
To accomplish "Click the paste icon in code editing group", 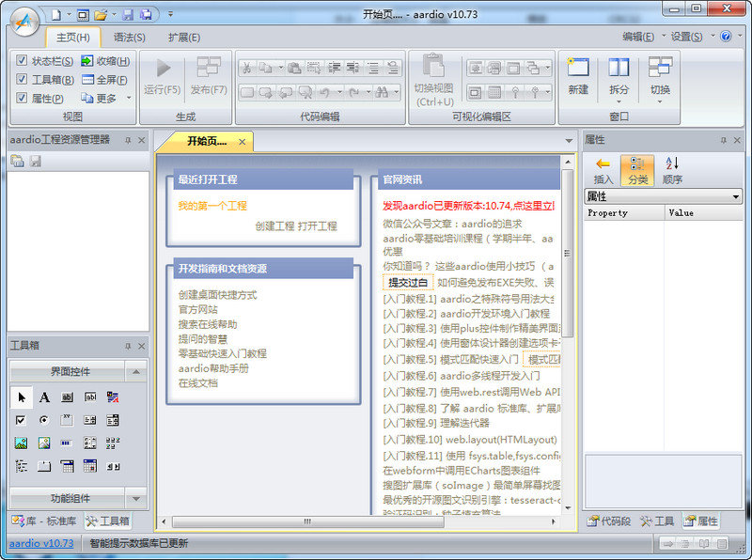I will [x=294, y=68].
